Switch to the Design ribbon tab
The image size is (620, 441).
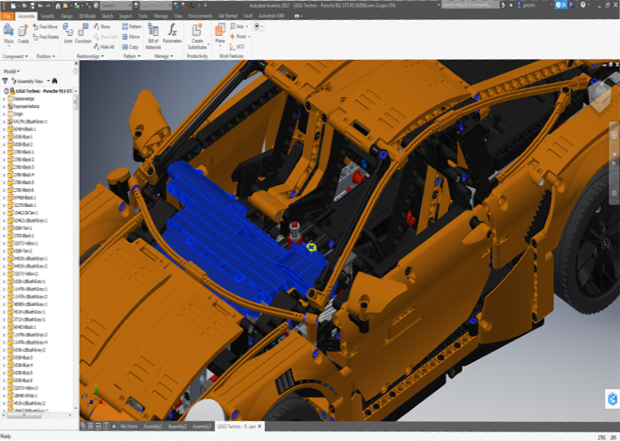pyautogui.click(x=67, y=16)
